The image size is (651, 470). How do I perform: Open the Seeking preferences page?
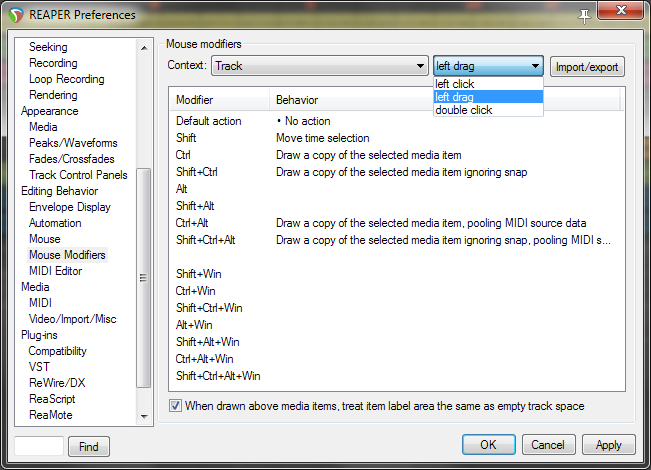tap(48, 47)
